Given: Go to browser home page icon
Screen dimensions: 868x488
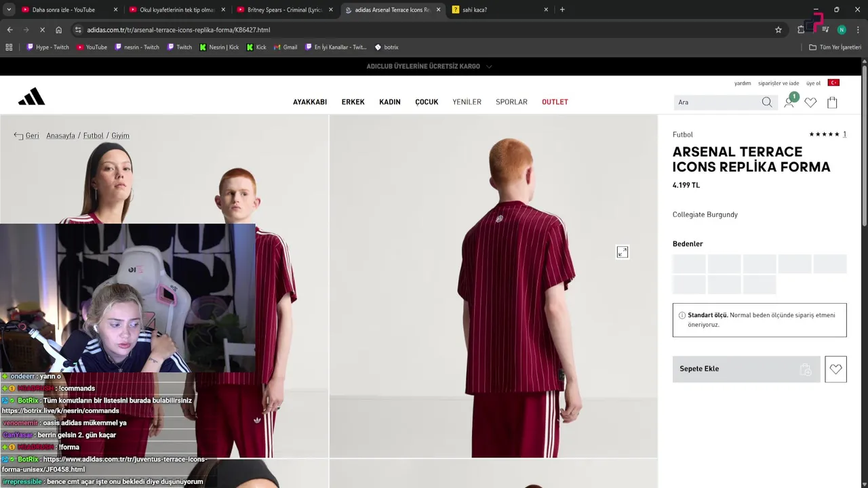Looking at the screenshot, I should coord(59,30).
